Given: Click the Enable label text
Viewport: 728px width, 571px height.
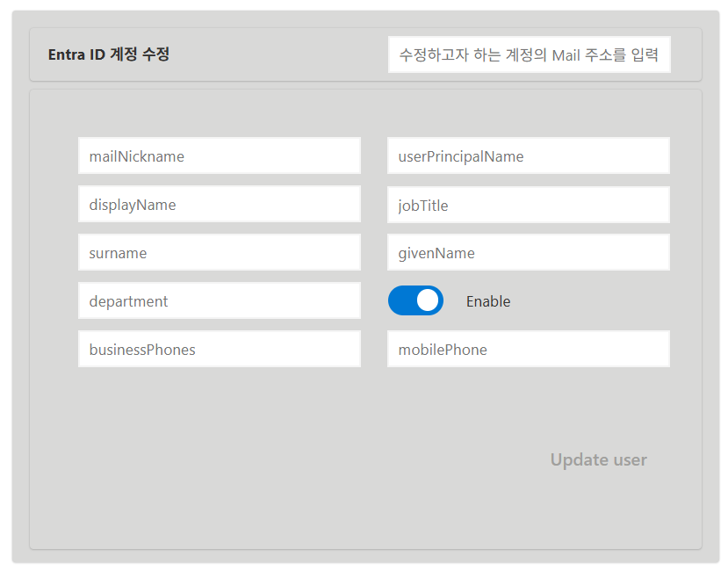Looking at the screenshot, I should [x=488, y=301].
